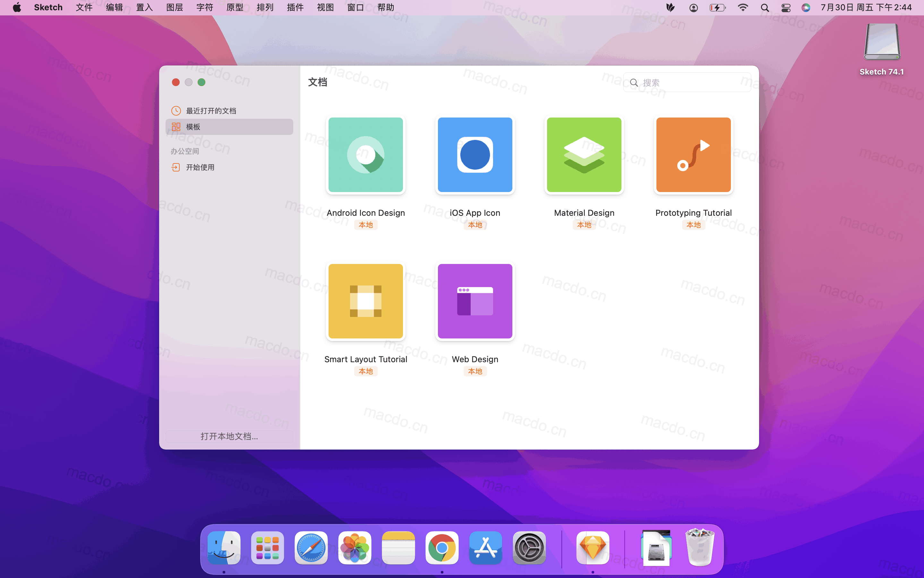
Task: Click the Siri icon in the menu bar
Action: (806, 8)
